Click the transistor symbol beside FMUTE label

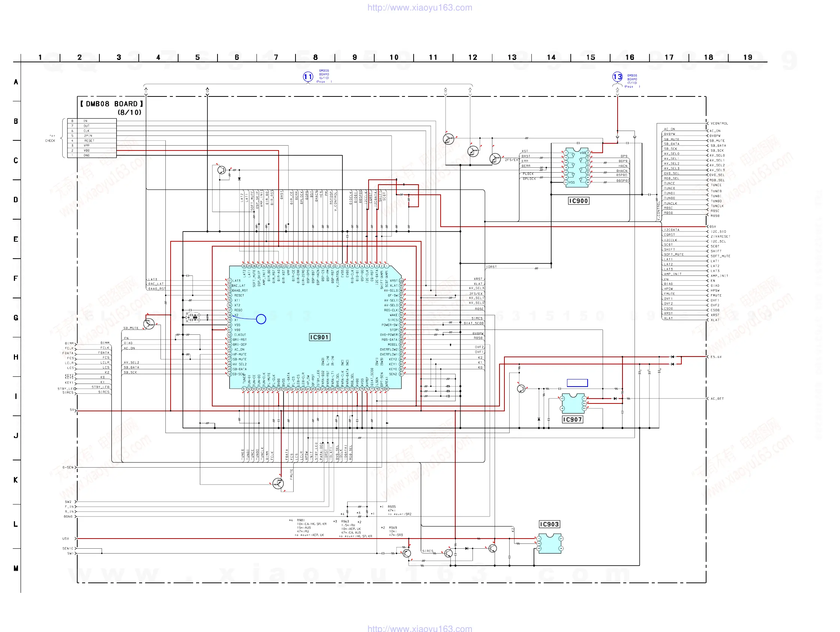coord(278,483)
